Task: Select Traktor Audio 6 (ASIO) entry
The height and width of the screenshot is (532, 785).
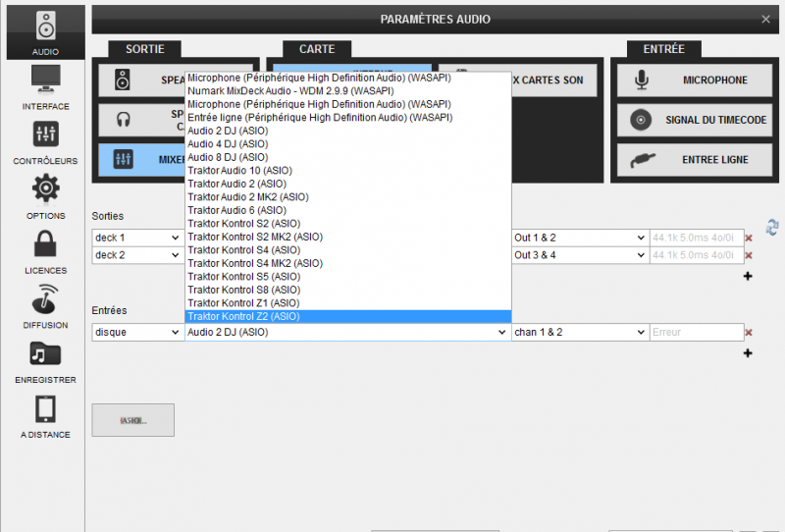Action: point(348,210)
